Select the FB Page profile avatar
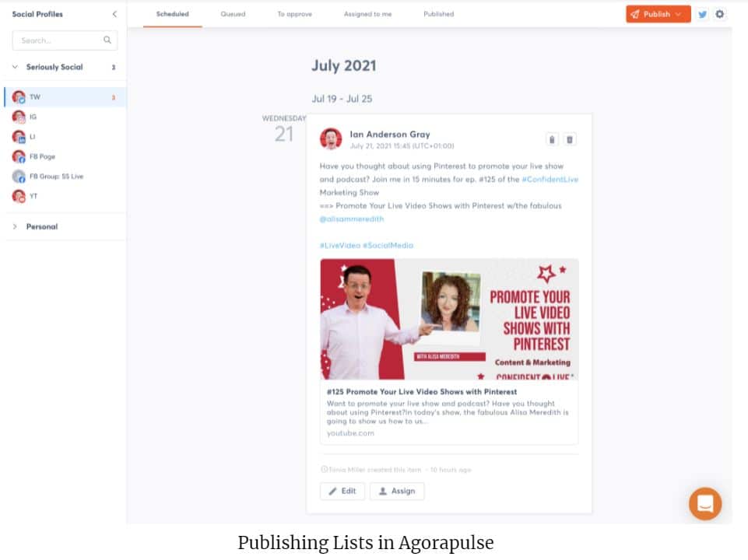The height and width of the screenshot is (560, 748). [19, 156]
